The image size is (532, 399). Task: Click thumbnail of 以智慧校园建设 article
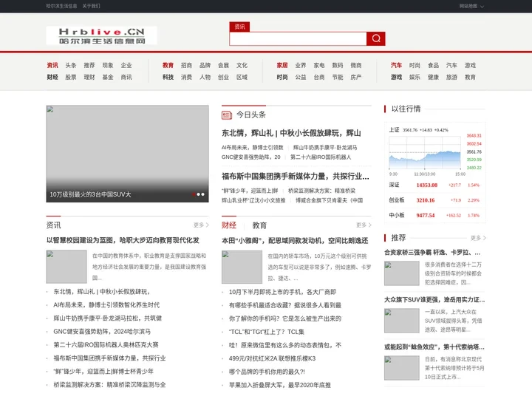pyautogui.click(x=66, y=267)
